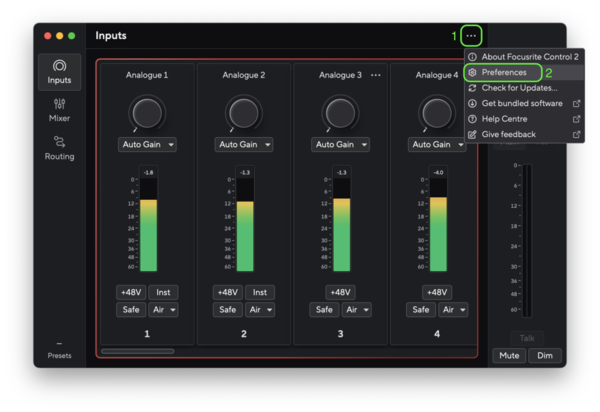Viewport: 600px width, 412px height.
Task: Switch to the Routing panel icon
Action: tap(59, 147)
